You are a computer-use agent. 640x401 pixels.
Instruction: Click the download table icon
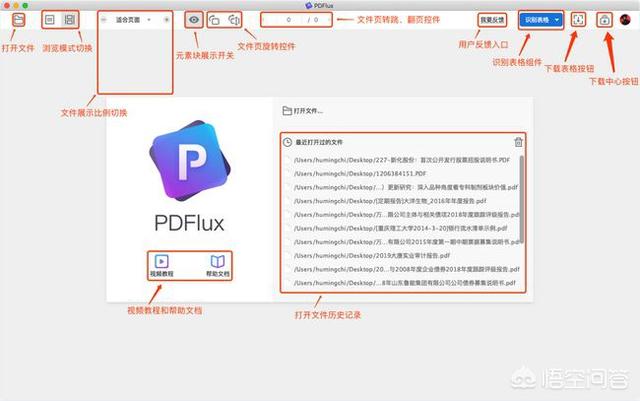click(578, 20)
